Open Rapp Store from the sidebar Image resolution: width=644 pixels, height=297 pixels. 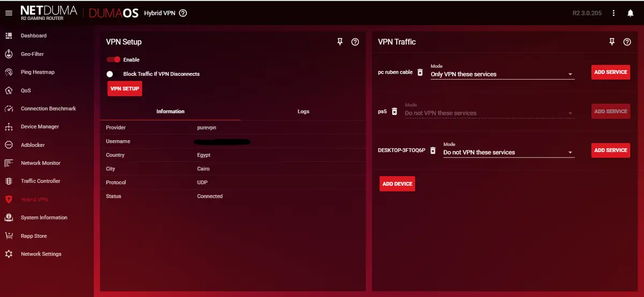(34, 236)
